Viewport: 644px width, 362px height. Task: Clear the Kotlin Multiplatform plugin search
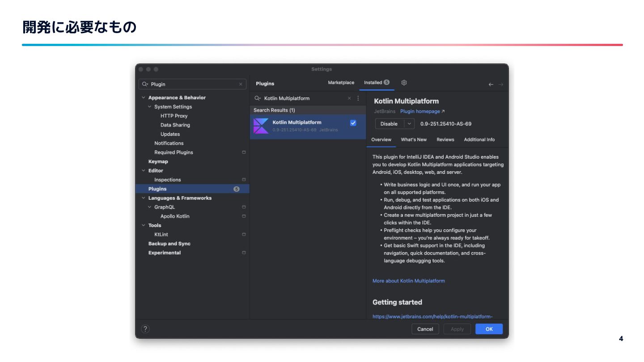pos(349,98)
